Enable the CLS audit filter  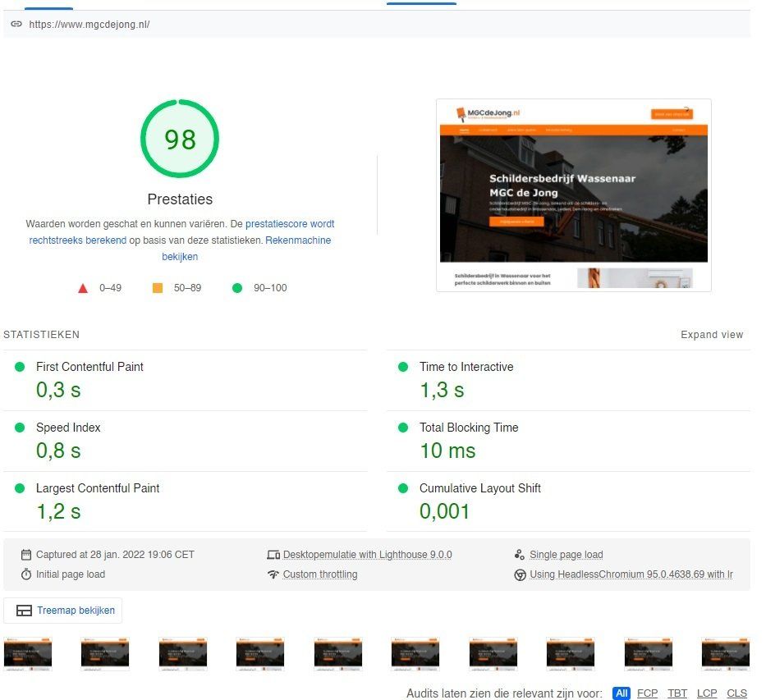(736, 693)
